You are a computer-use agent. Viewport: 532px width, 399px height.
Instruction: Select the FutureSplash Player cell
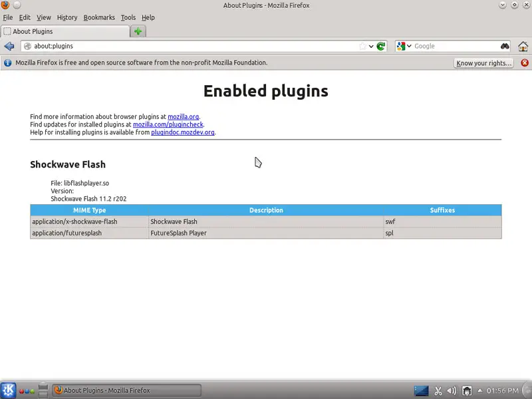click(266, 233)
